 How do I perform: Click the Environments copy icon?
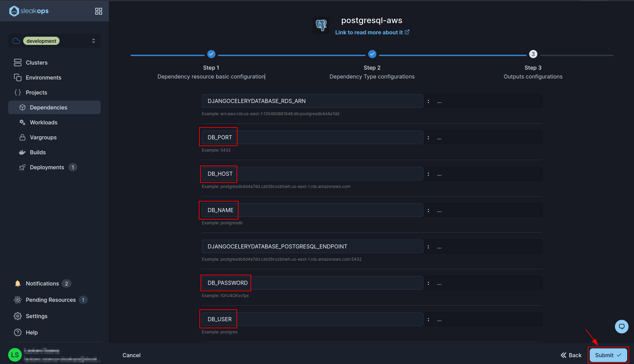coord(18,77)
